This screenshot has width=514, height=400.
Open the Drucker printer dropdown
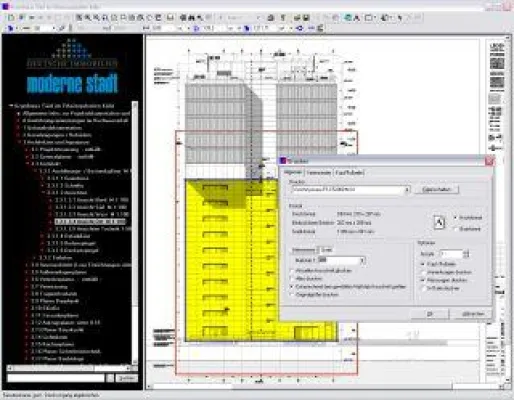tap(407, 190)
